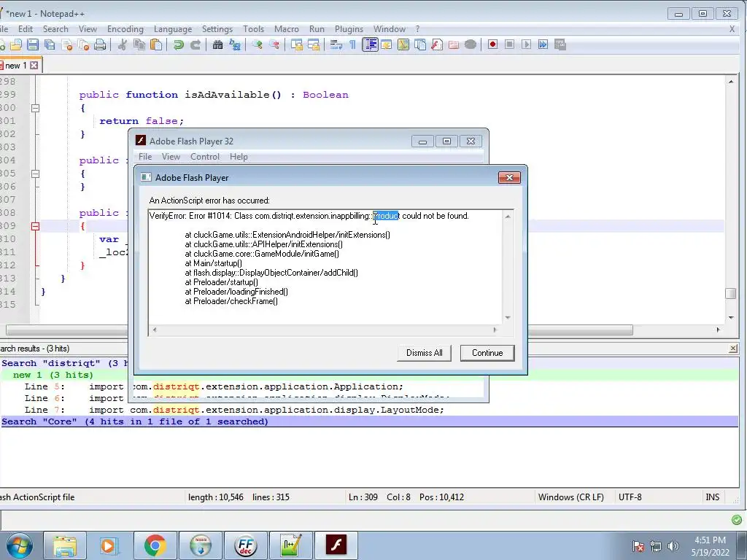
Task: Open the Document Map toolbar icon
Action: pos(403,44)
